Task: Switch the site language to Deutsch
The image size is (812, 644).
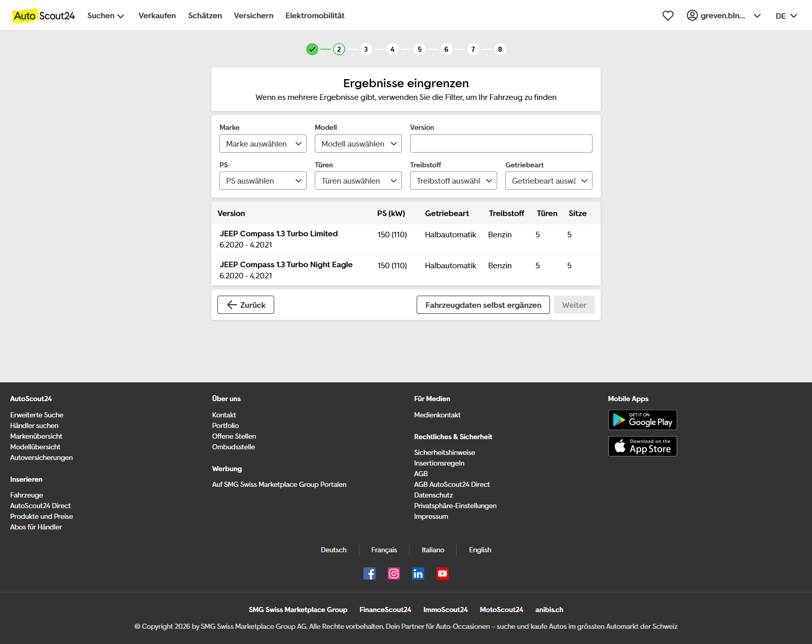Action: point(334,550)
